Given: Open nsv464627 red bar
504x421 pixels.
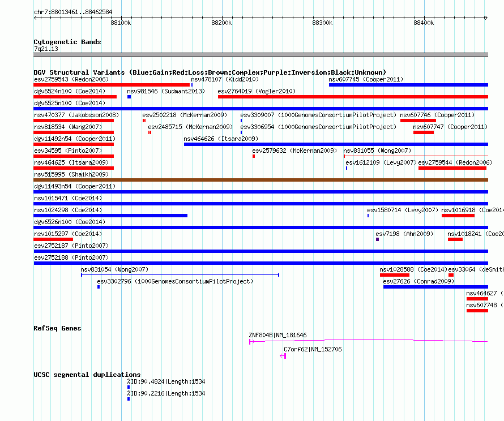Looking at the screenshot, I should [477, 299].
